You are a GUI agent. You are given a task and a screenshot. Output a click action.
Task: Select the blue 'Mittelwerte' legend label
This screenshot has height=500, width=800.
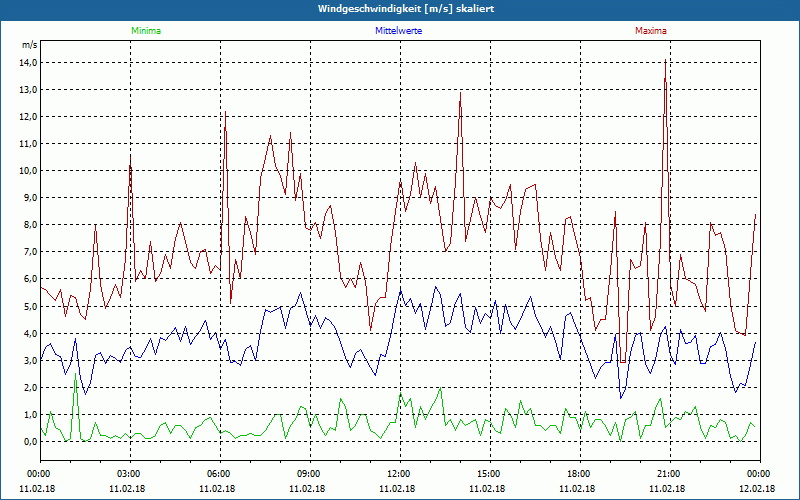398,31
